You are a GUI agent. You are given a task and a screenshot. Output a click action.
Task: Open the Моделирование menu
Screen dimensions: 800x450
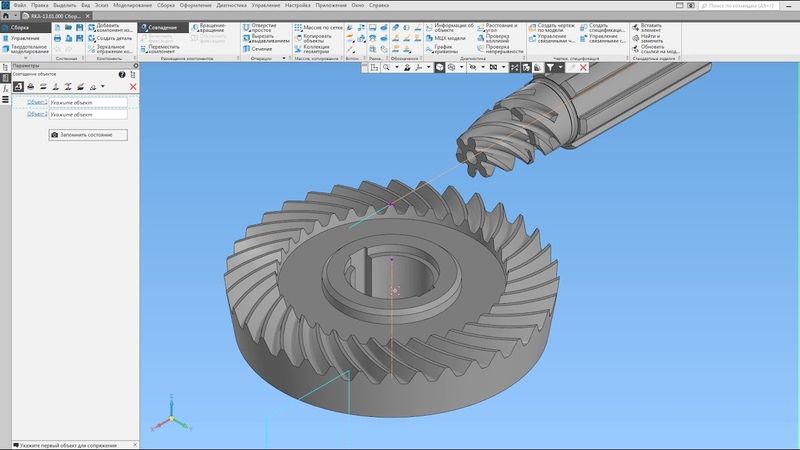(x=133, y=5)
